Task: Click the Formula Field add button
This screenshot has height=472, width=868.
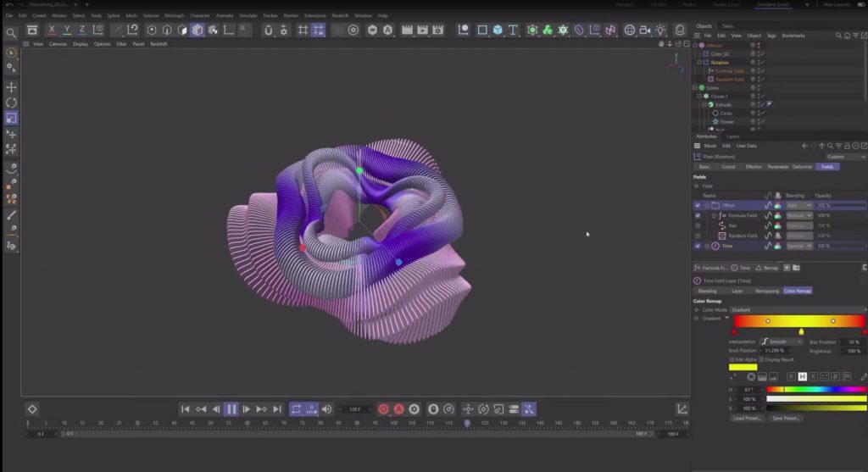Action: click(x=711, y=268)
